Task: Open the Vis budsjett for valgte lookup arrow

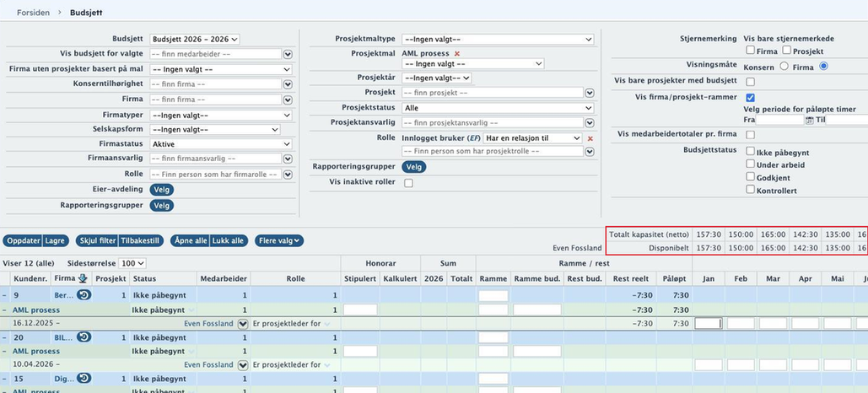Action: [x=288, y=54]
